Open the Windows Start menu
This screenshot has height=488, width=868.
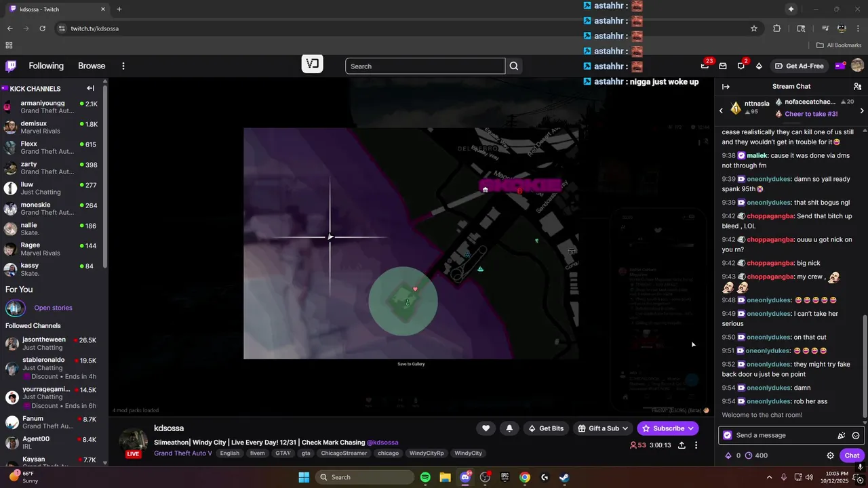click(303, 477)
